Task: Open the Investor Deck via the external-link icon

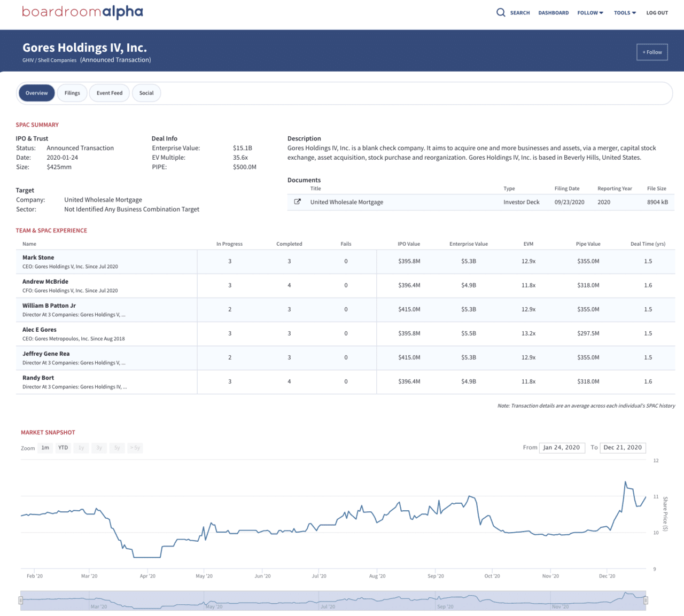Action: [298, 202]
